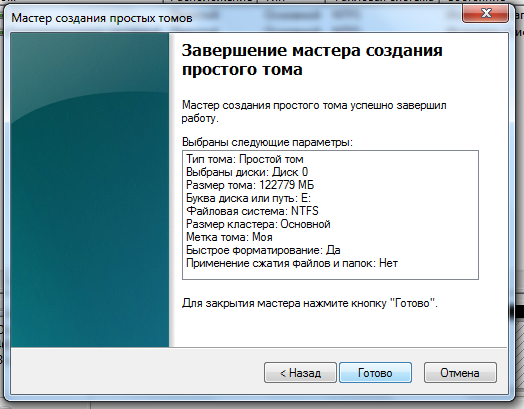Go back with the < Назад button
This screenshot has width=524, height=409.
pos(300,373)
